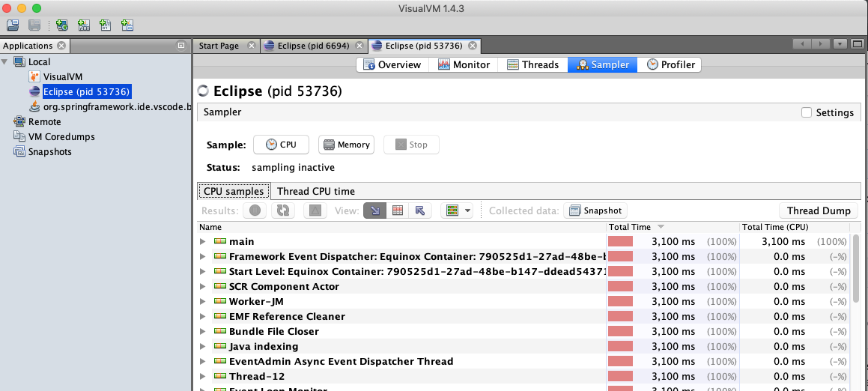The image size is (868, 391).
Task: Expand the Start Level Equinox Container row
Action: pyautogui.click(x=203, y=271)
